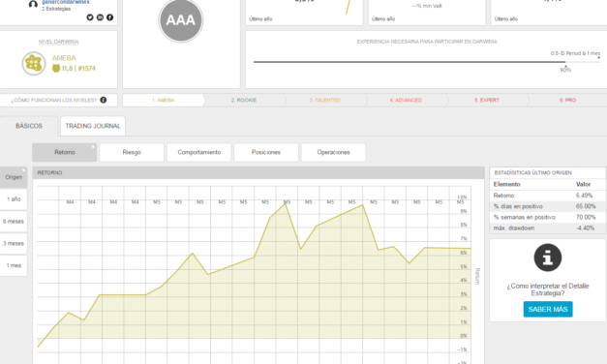
Task: Click the Elemento column header
Action: pyautogui.click(x=506, y=184)
